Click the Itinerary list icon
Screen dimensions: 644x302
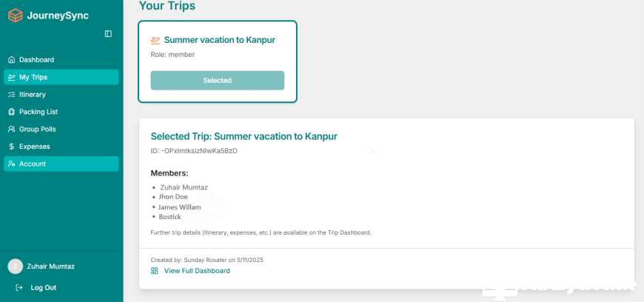[11, 95]
